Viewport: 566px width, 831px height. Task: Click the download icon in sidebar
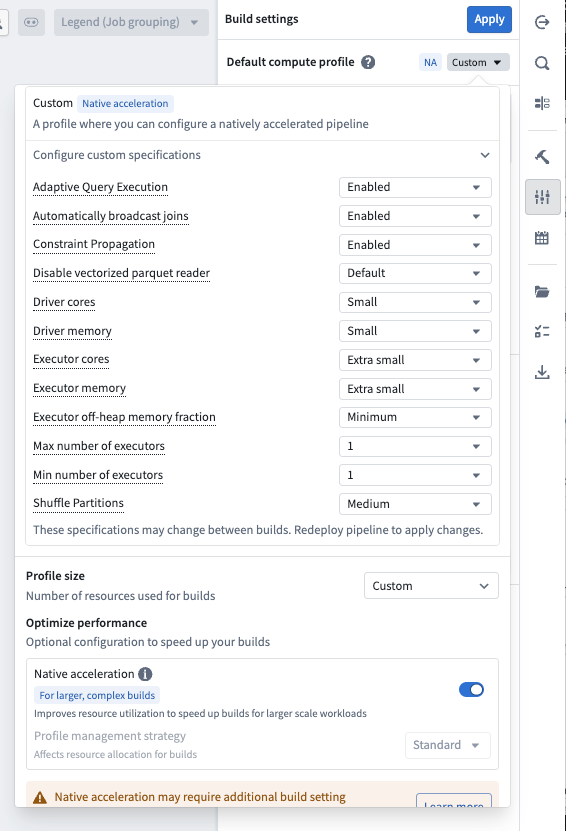click(542, 372)
